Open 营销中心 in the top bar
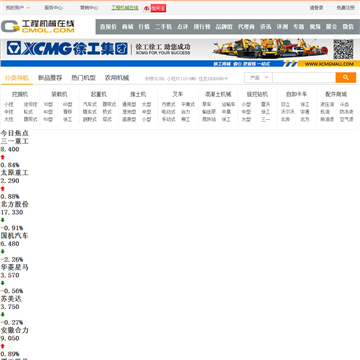 (89, 8)
